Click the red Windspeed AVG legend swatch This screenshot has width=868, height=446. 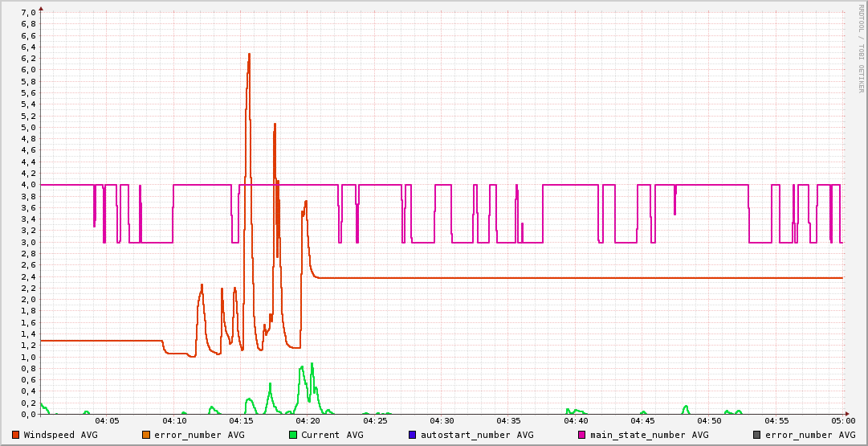point(16,435)
